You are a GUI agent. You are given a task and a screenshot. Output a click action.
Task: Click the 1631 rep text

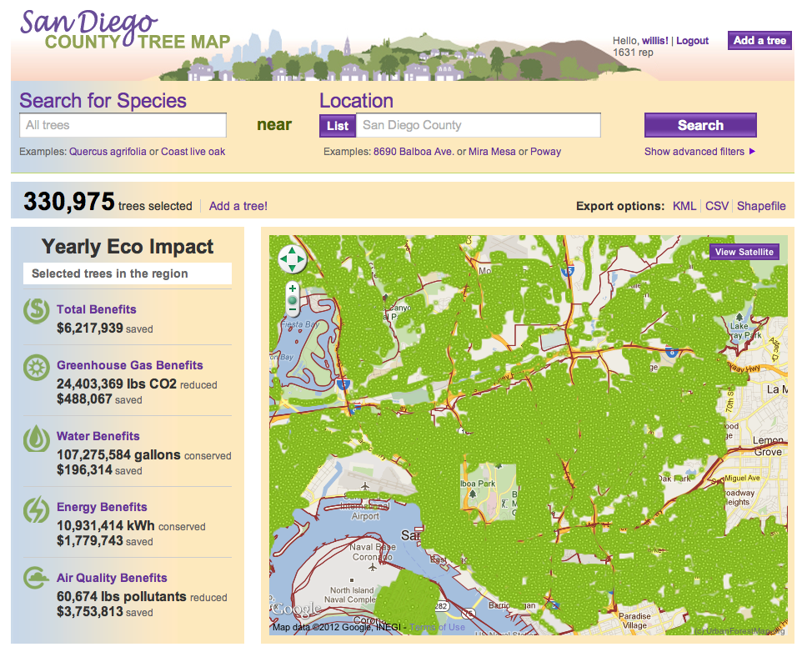click(633, 53)
